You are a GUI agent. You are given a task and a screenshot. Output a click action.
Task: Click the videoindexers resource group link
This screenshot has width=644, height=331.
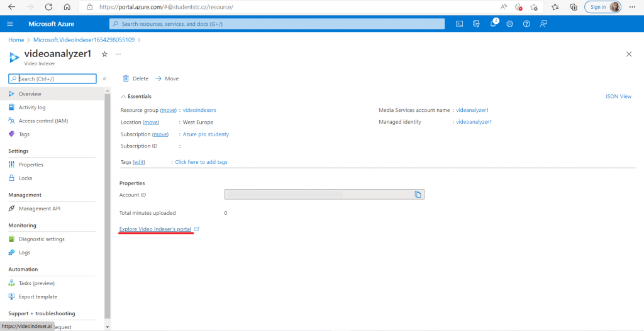(199, 110)
